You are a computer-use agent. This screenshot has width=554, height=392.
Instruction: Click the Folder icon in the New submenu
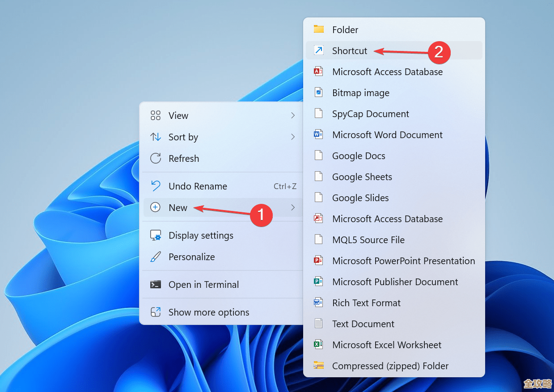pyautogui.click(x=319, y=30)
